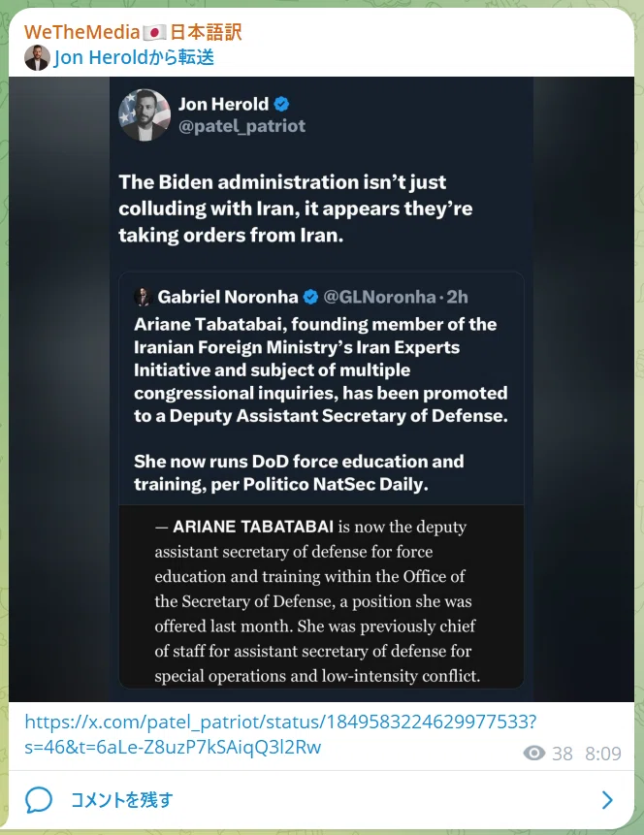Click the 38 view count

[x=562, y=754]
